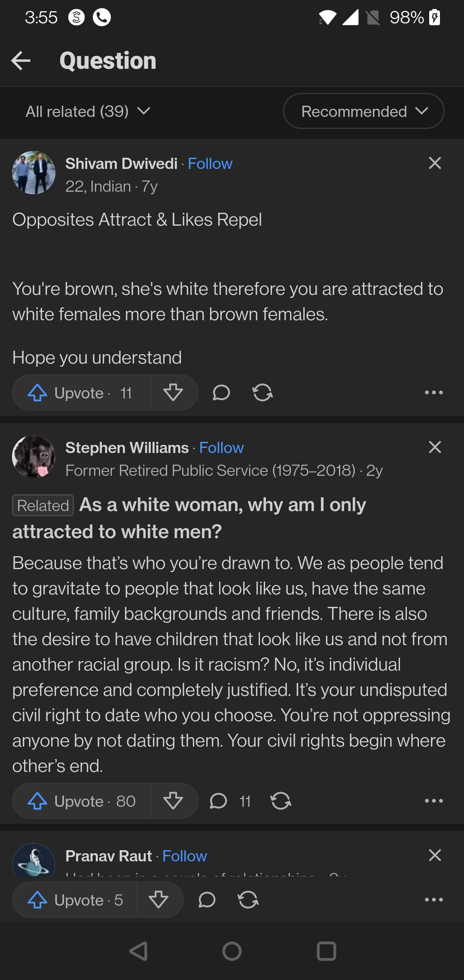The height and width of the screenshot is (980, 464).
Task: Open more options for Shivam Dwivedi's answer
Action: coord(434,392)
